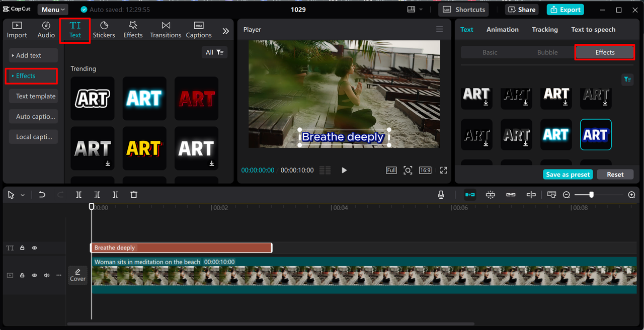This screenshot has height=330, width=644.
Task: Open the layout selector dropdown near Shortcuts
Action: pos(416,10)
